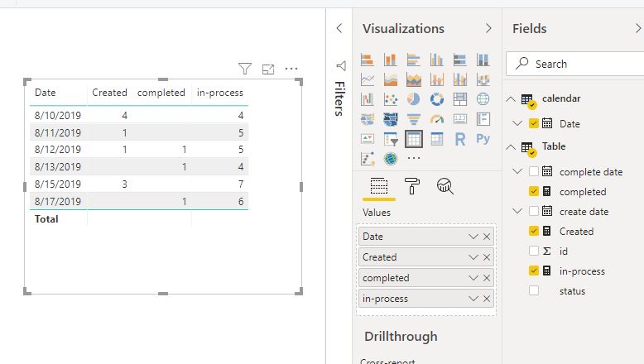Choose the clustered bar chart visual
The height and width of the screenshot is (364, 644).
[x=414, y=60]
